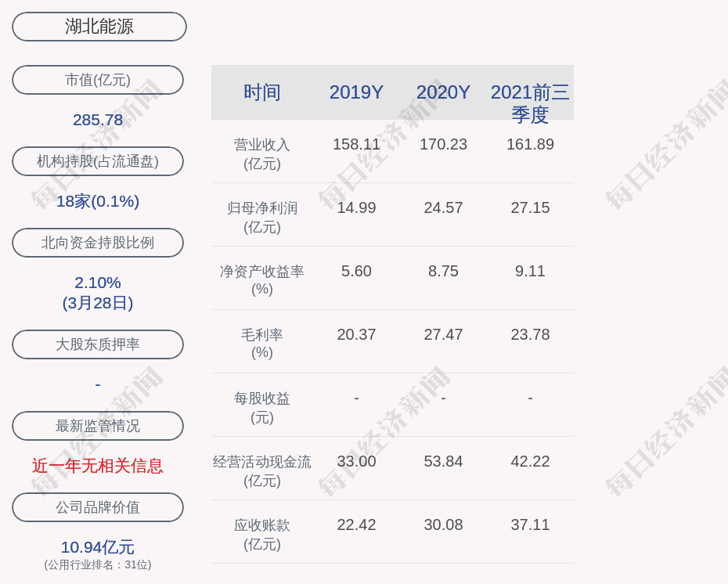This screenshot has width=728, height=584.
Task: Select the 2020Y column header
Action: click(x=443, y=92)
